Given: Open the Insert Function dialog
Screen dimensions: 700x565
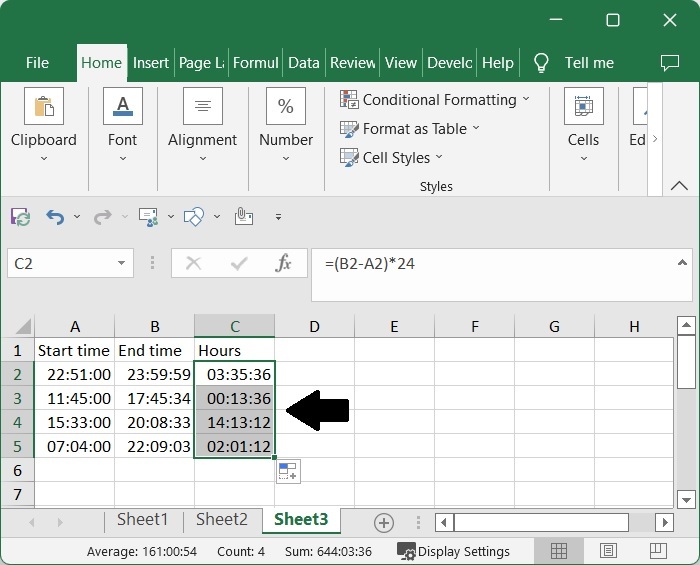Looking at the screenshot, I should click(283, 263).
